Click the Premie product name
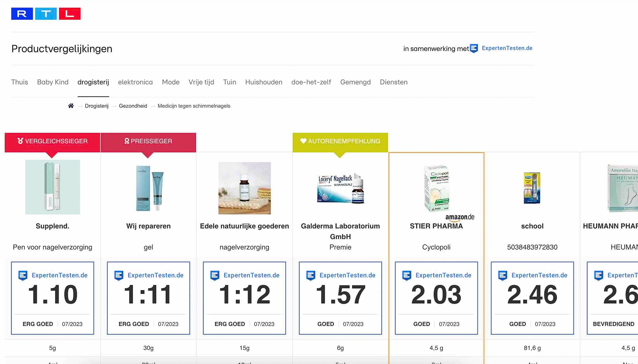The image size is (638, 364). [x=340, y=247]
